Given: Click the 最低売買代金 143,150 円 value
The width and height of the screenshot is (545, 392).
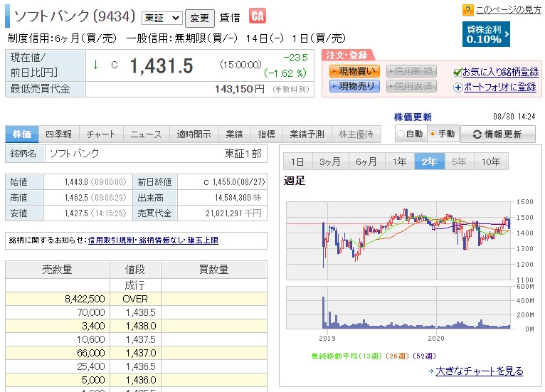Looking at the screenshot, I should (240, 90).
